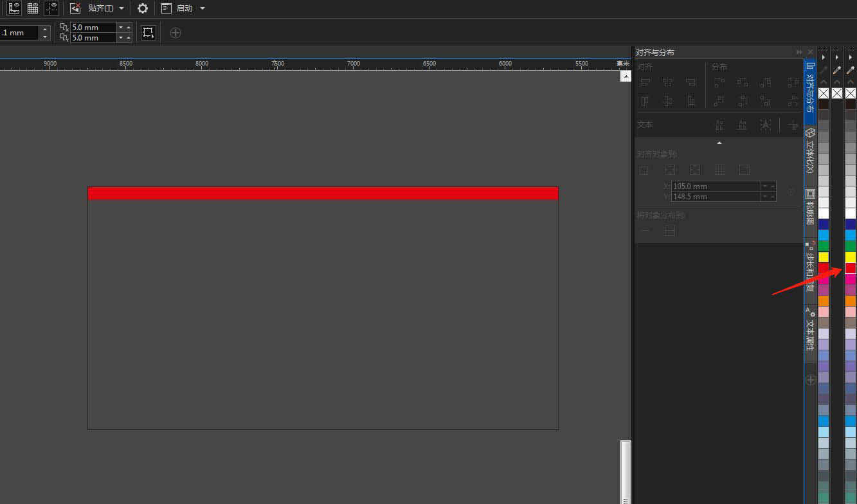Collapse the 对齐与分布 docker
Viewport: 857px width, 504px height.
click(x=800, y=52)
